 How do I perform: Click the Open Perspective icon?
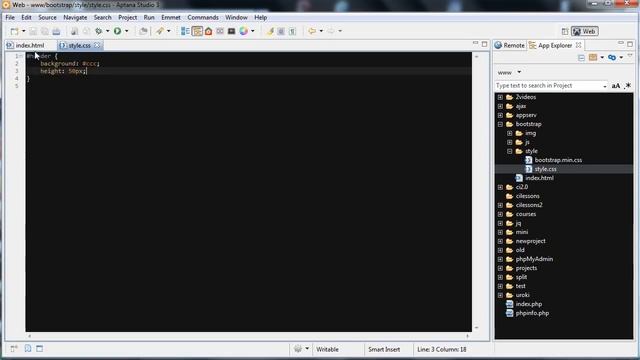pos(565,31)
